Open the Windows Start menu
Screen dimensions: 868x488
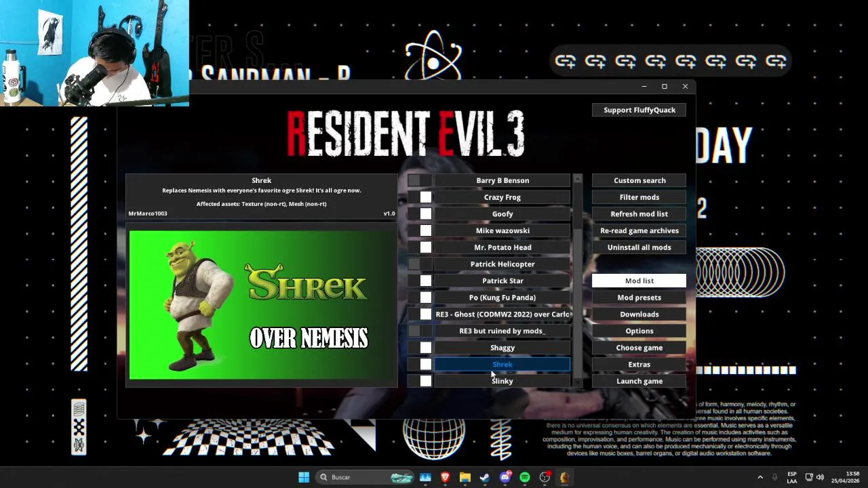click(x=304, y=477)
